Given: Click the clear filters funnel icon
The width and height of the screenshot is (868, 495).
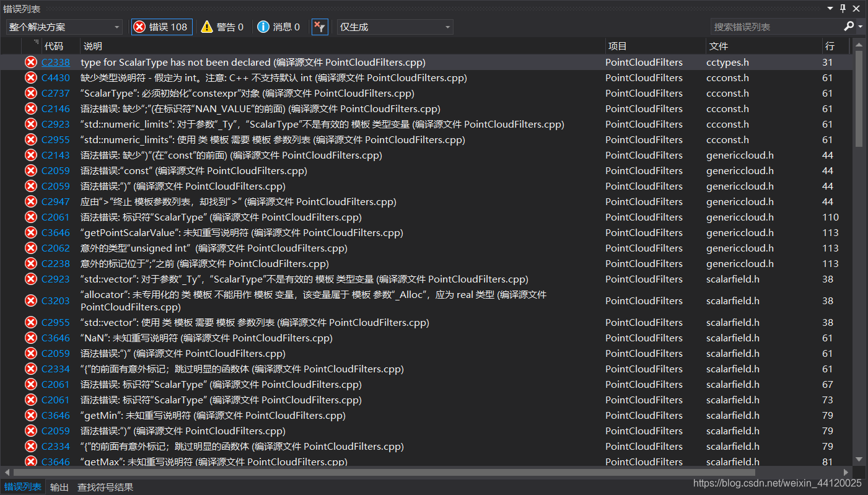Looking at the screenshot, I should [x=320, y=27].
